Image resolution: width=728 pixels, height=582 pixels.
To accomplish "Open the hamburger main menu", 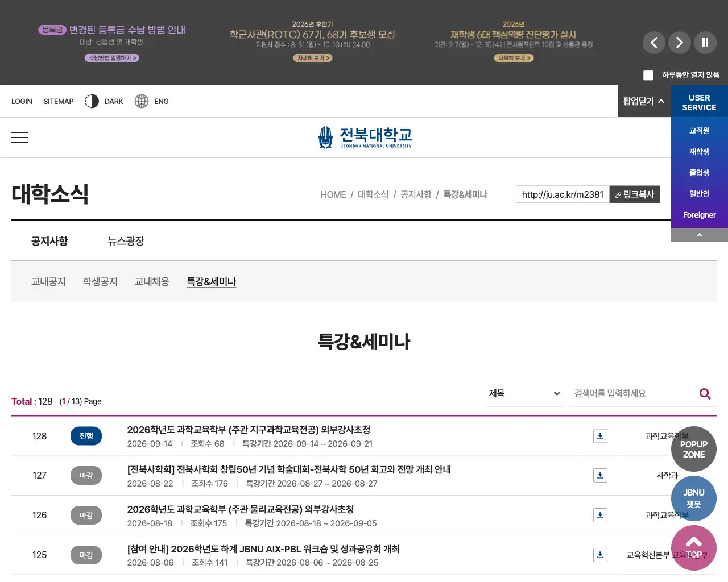I will click(20, 138).
